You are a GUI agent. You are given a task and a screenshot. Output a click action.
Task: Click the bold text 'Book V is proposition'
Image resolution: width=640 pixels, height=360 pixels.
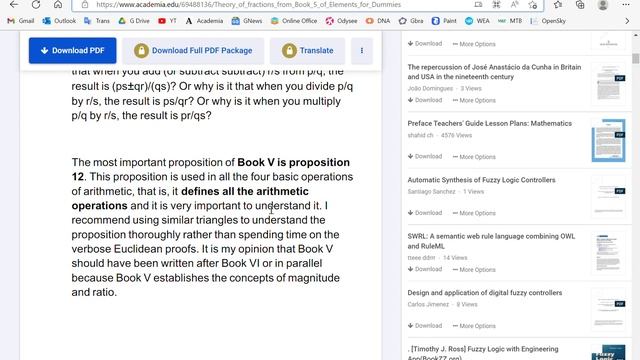click(x=293, y=162)
